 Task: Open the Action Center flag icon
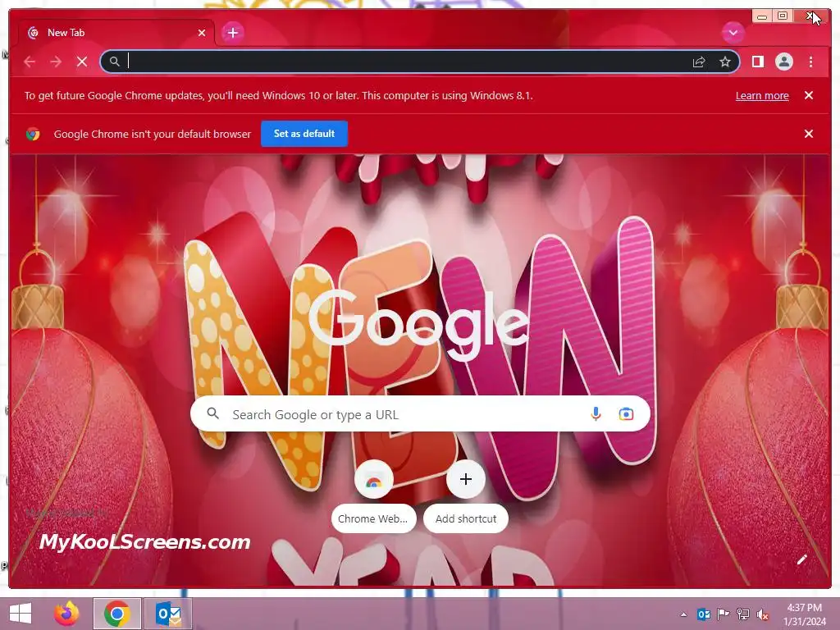pos(724,614)
